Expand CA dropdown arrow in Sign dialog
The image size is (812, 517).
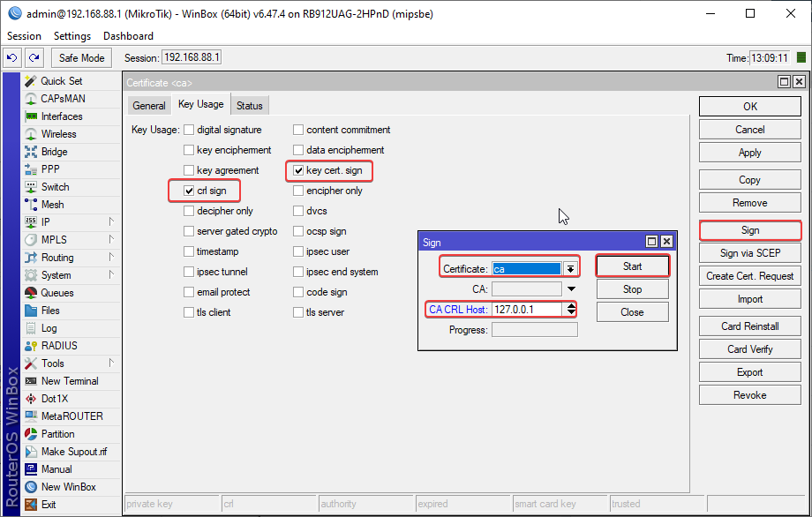coord(571,288)
